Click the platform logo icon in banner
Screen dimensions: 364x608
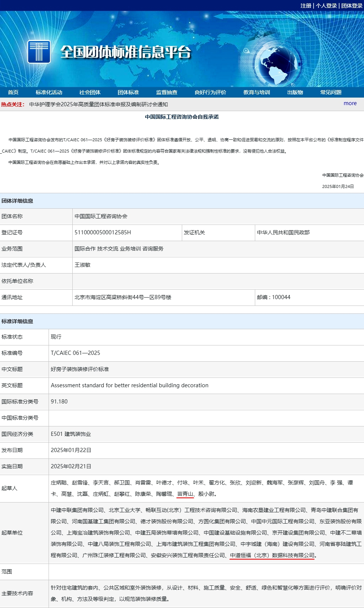click(39, 52)
